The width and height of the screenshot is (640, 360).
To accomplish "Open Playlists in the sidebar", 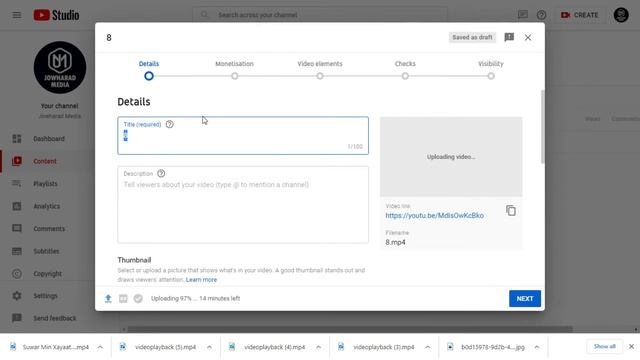I will click(x=45, y=184).
